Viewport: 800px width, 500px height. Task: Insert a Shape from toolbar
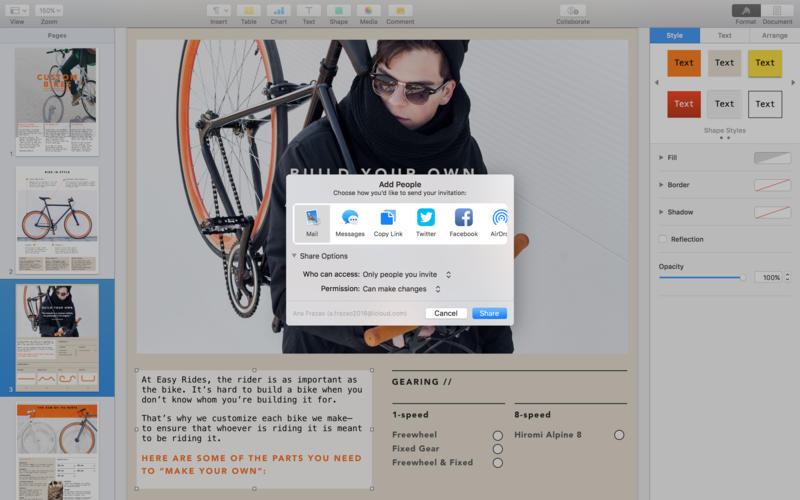tap(339, 11)
